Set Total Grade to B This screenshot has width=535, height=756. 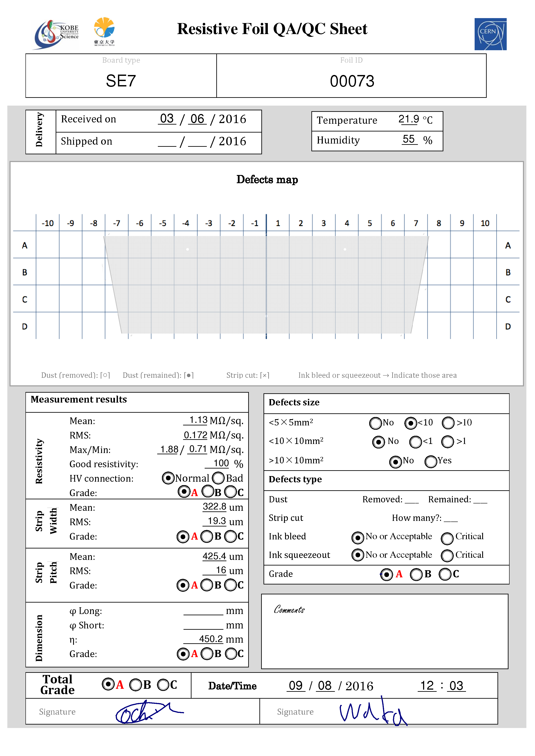136,685
